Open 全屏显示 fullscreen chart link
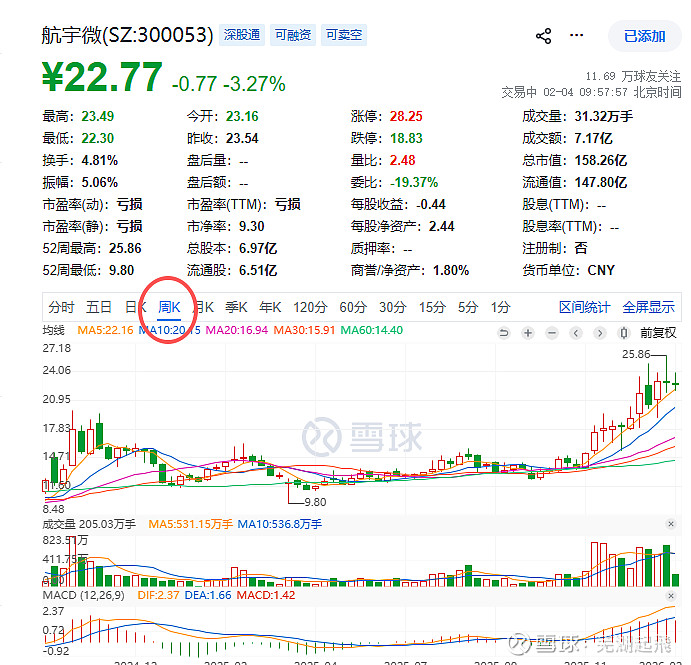691x665 pixels. pos(648,307)
